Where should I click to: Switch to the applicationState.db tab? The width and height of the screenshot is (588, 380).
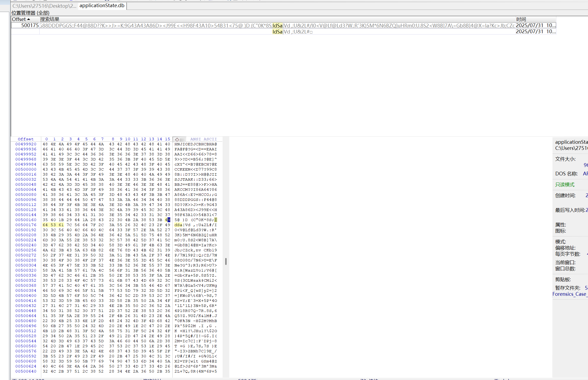coord(102,6)
